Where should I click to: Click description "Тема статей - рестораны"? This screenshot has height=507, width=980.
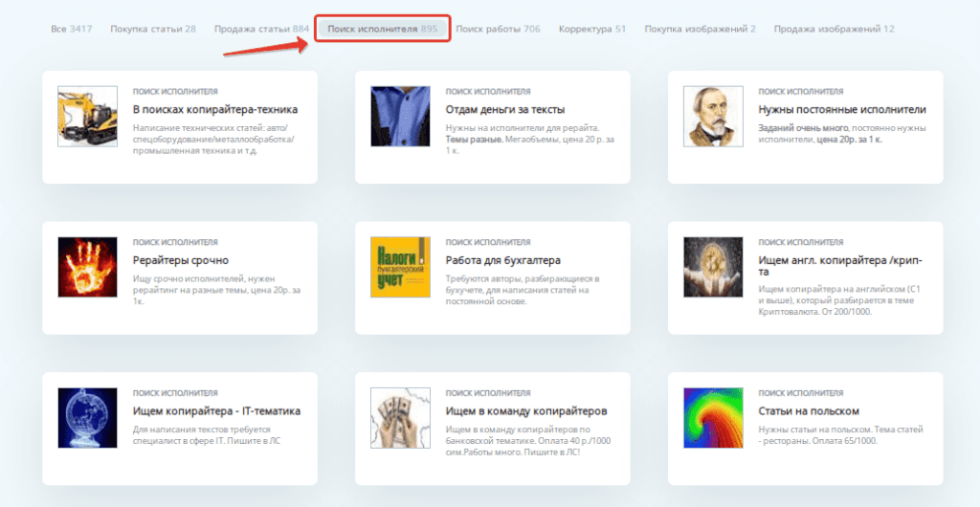pyautogui.click(x=840, y=435)
